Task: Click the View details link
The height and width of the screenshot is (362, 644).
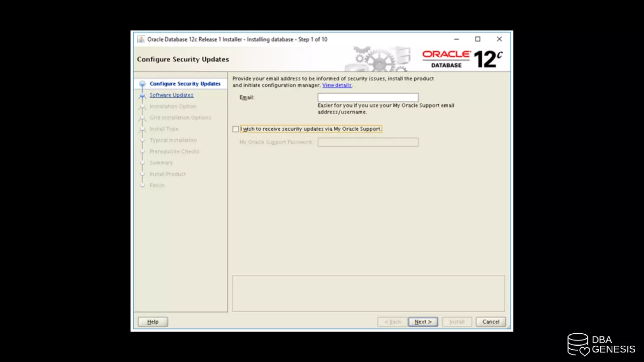Action: tap(337, 85)
